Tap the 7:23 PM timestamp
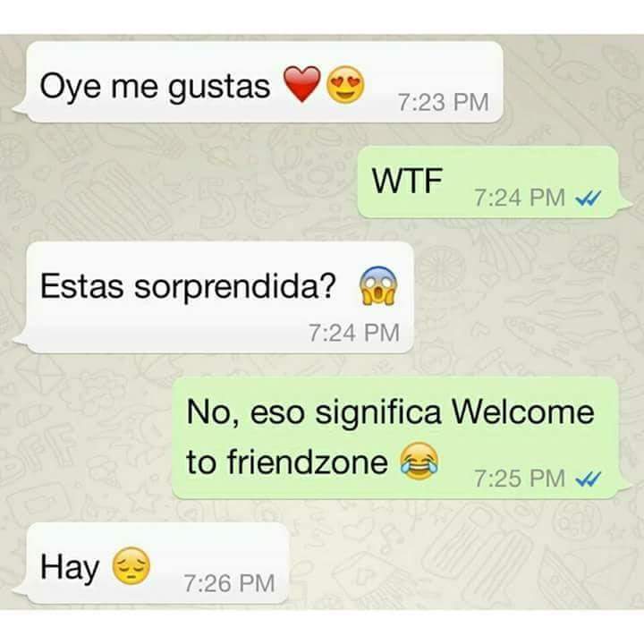Viewport: 644px width, 644px height. (x=443, y=102)
